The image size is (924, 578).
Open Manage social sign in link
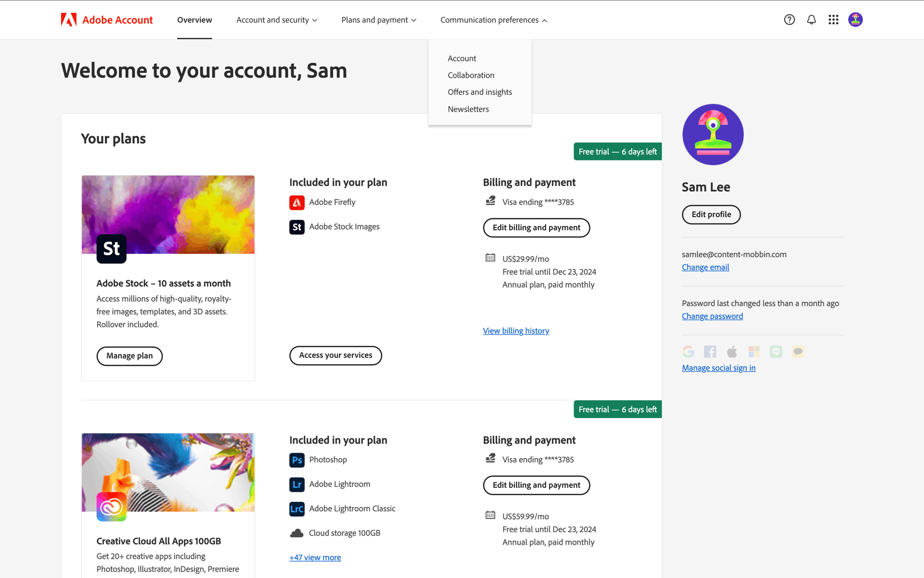719,368
